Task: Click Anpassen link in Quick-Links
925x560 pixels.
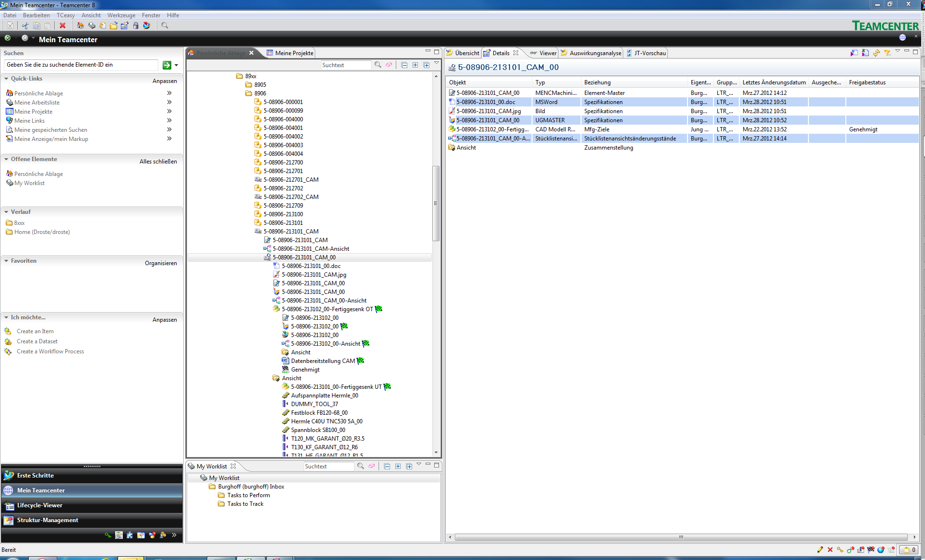Action: coord(165,81)
